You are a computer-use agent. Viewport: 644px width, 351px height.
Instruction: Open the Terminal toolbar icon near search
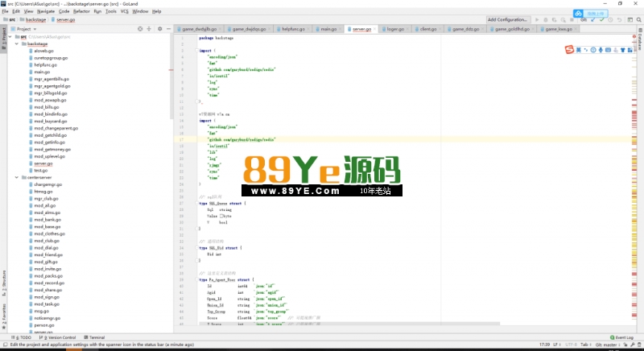point(630,19)
